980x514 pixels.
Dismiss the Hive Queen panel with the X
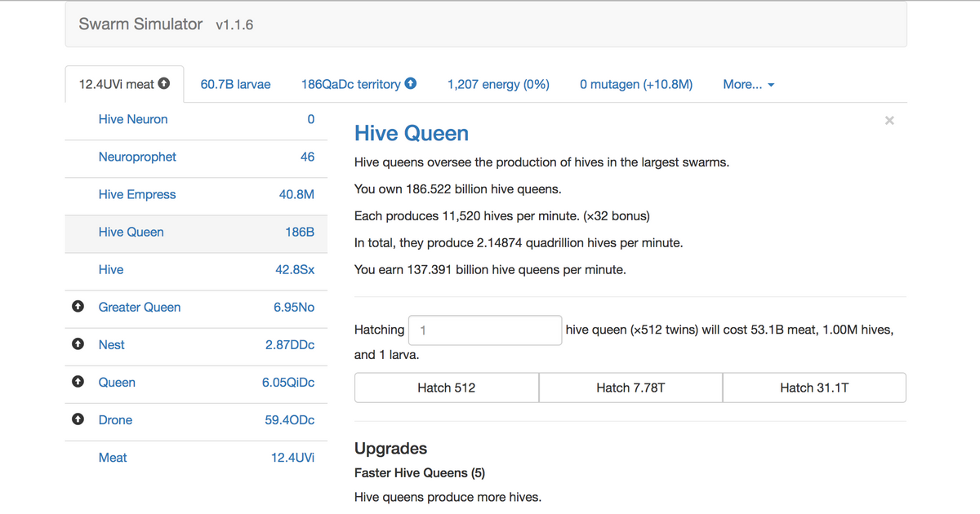(x=889, y=120)
